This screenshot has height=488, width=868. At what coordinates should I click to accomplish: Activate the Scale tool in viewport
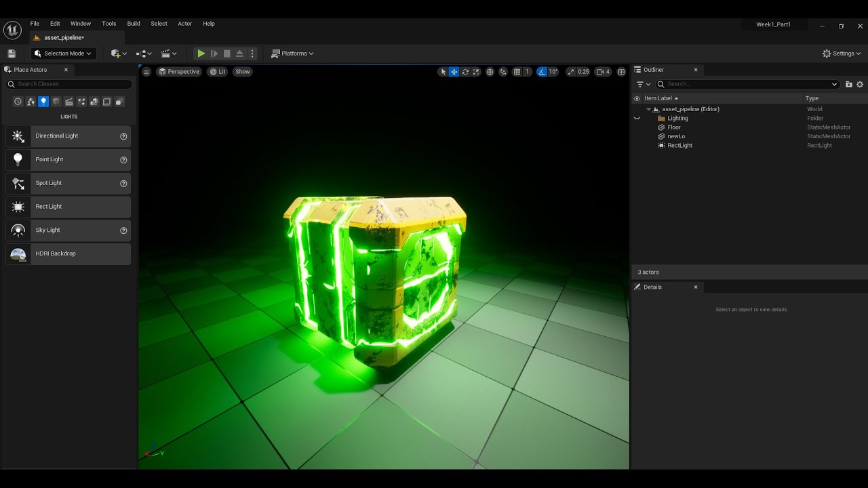point(476,72)
